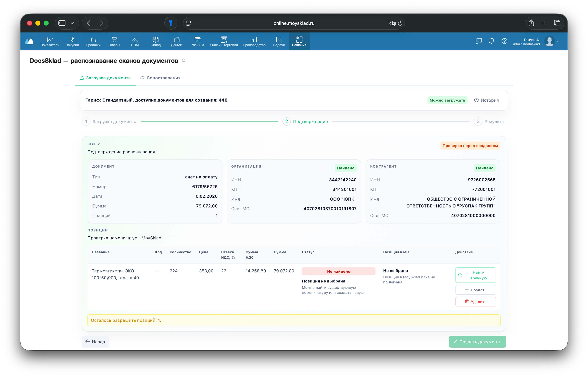Open a new Safari tab

coord(544,23)
